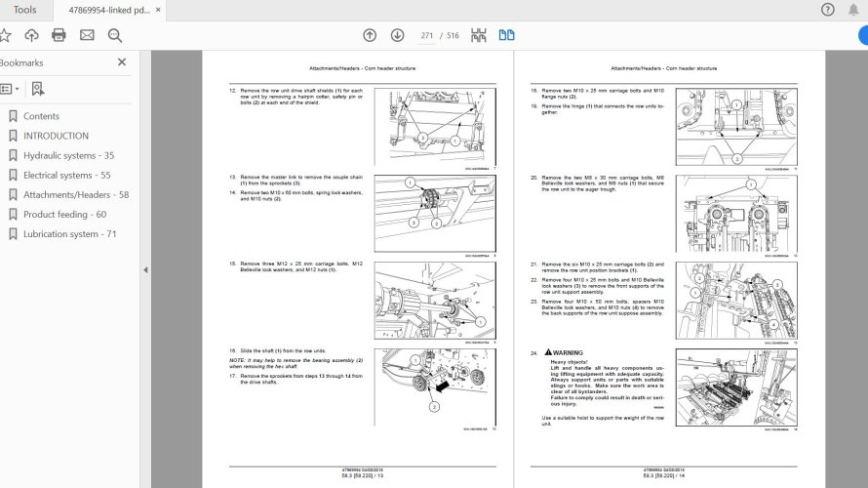Viewport: 868px width, 488px height.
Task: Open the find text magnifier tool
Action: pyautogui.click(x=115, y=35)
